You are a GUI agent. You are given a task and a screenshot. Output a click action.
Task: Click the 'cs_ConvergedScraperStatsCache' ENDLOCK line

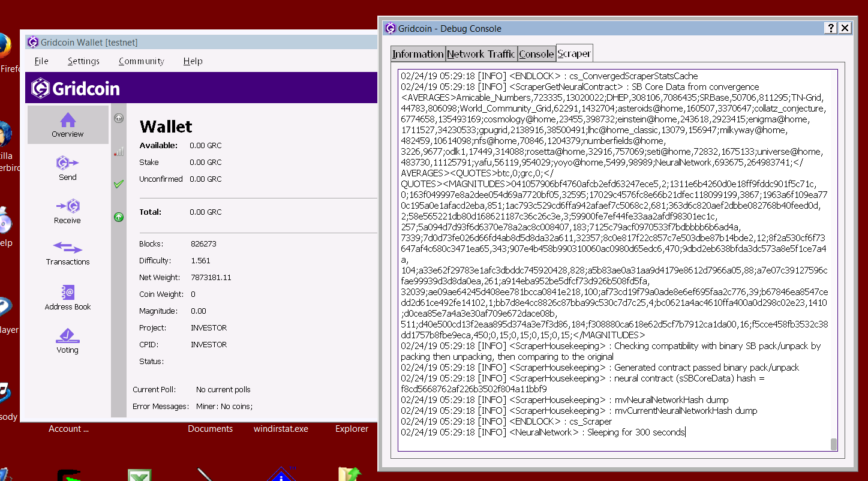coord(549,76)
